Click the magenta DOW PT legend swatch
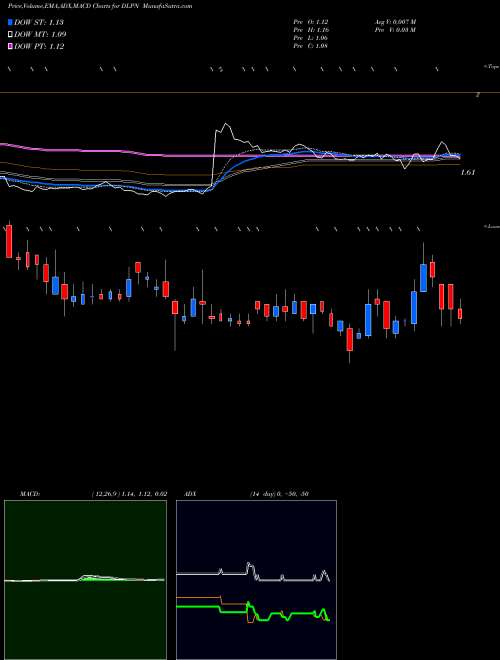This screenshot has width=500, height=660. 11,46
